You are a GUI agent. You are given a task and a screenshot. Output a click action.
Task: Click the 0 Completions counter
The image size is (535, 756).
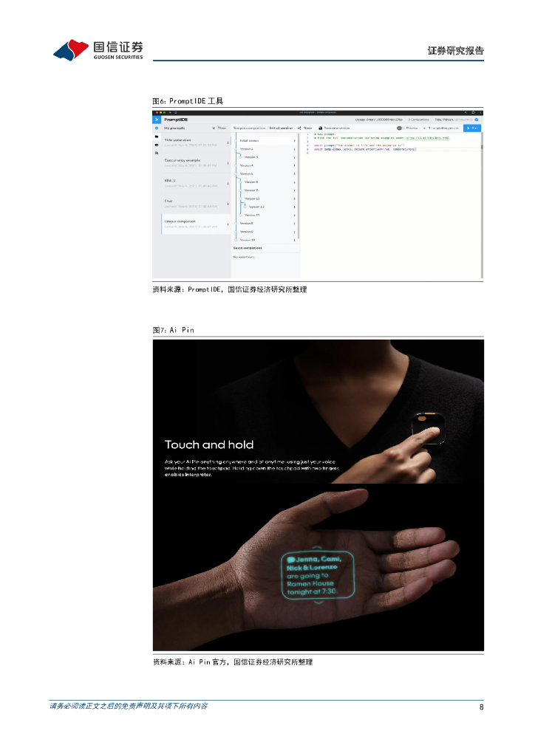point(418,120)
